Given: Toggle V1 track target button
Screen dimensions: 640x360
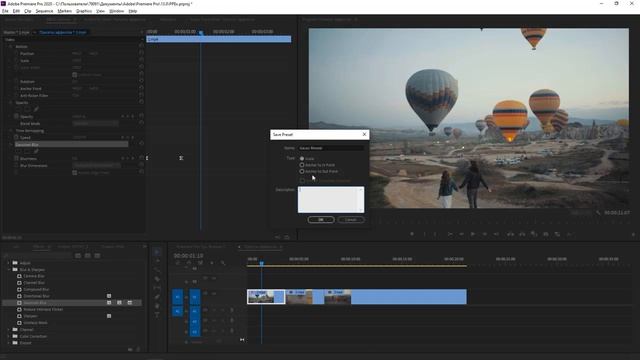Looking at the screenshot, I should point(195,297).
